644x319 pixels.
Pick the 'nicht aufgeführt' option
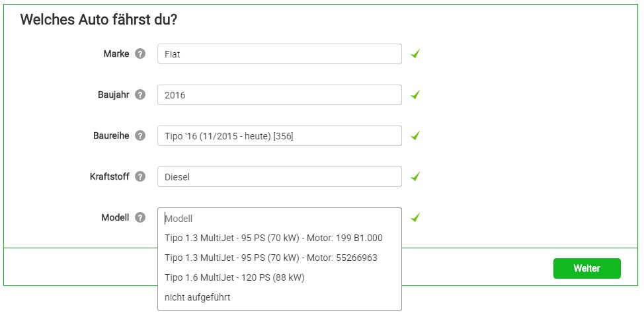[198, 297]
